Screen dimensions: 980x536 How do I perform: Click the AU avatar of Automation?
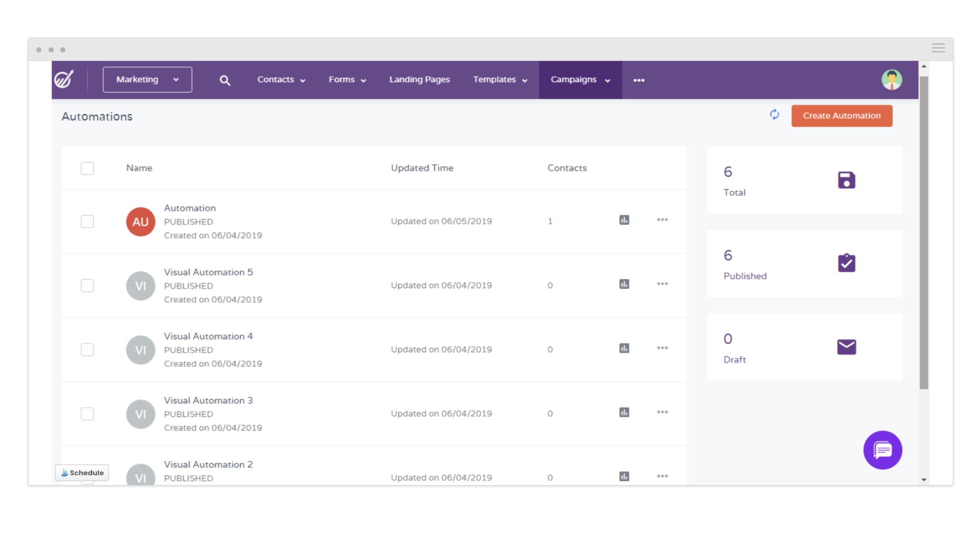(141, 222)
